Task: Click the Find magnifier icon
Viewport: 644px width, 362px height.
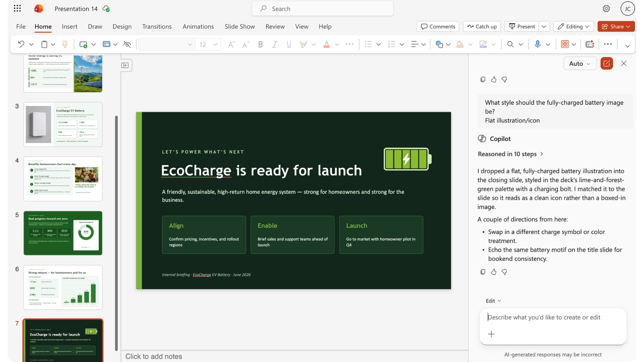Action: (x=510, y=44)
